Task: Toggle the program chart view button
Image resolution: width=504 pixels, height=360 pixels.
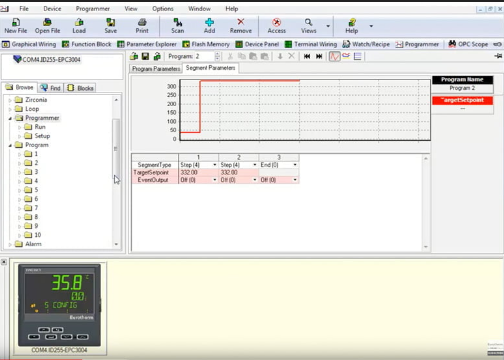Action: tap(334, 56)
